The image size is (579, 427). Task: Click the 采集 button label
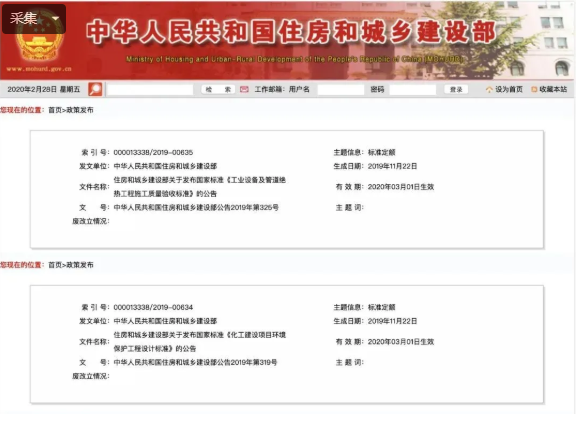pos(24,18)
